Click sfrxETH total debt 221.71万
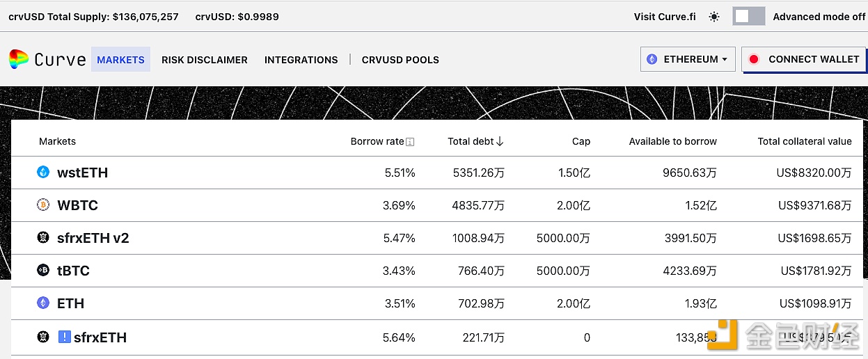The width and height of the screenshot is (868, 359). 484,337
